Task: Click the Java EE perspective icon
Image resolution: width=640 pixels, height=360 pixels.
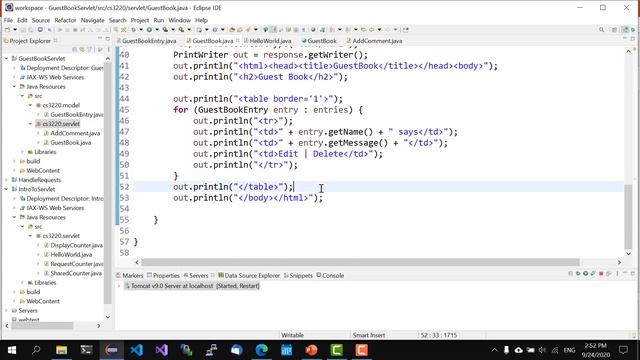Action: tap(625, 30)
